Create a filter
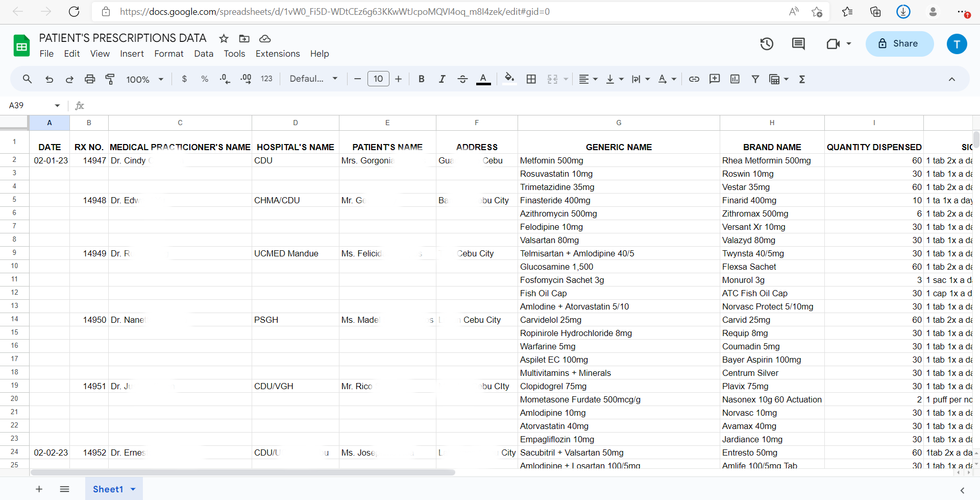The width and height of the screenshot is (980, 500). point(755,79)
